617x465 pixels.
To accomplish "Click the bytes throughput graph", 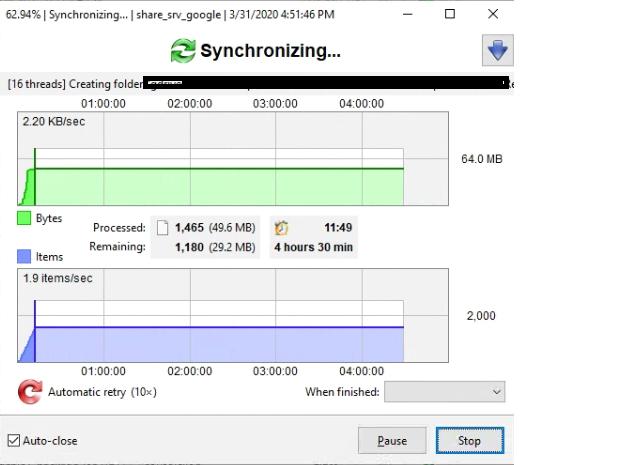I will (x=233, y=159).
